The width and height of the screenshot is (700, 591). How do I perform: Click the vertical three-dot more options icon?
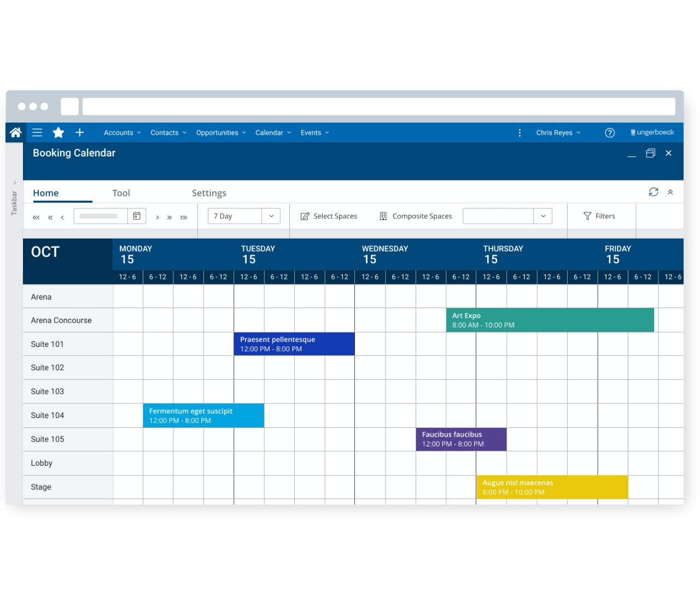(x=520, y=132)
